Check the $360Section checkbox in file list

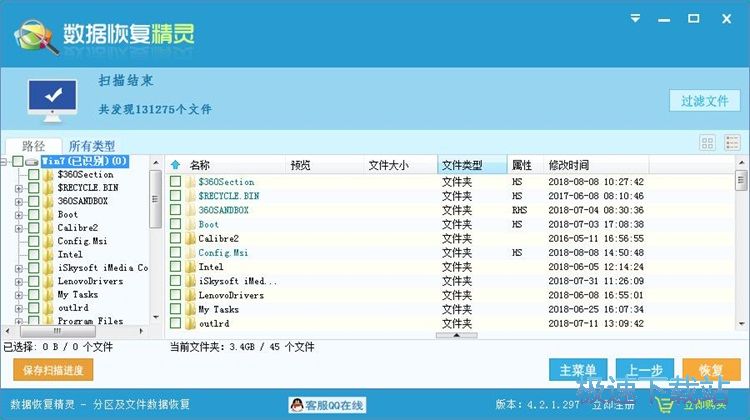click(176, 182)
